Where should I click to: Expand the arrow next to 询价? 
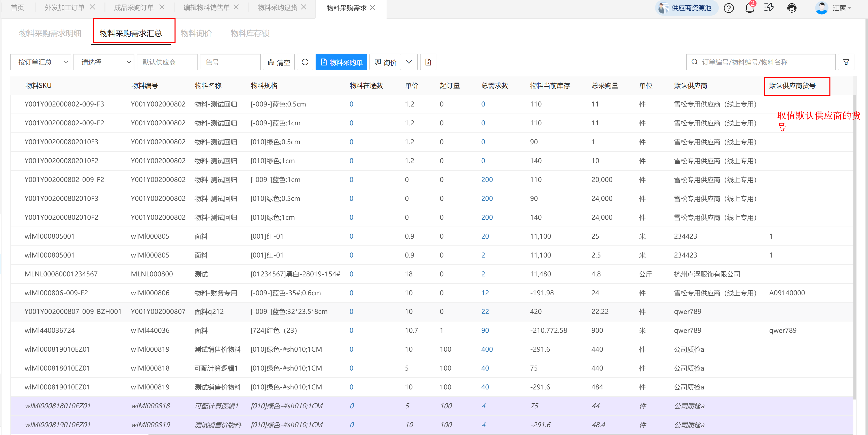[409, 62]
